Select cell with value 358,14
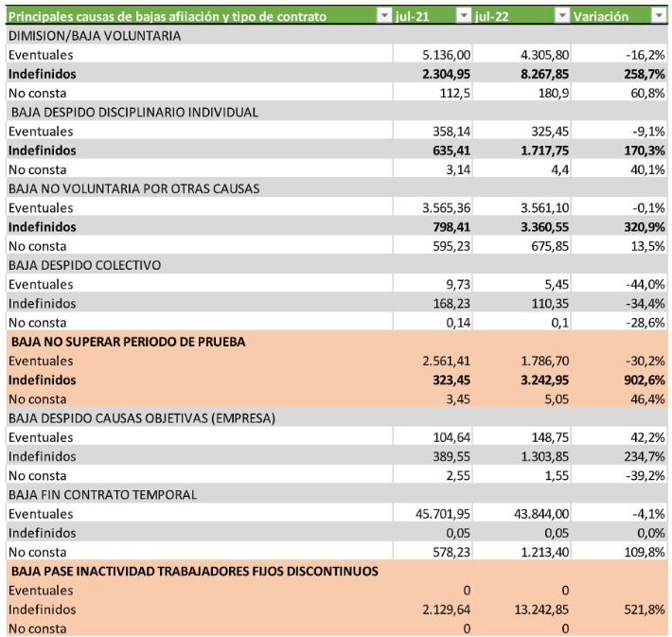This screenshot has width=672, height=637. click(x=433, y=132)
